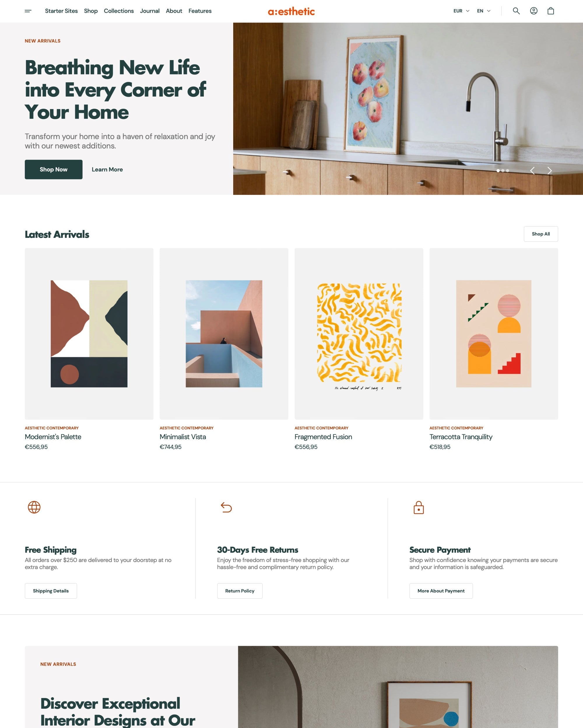Image resolution: width=583 pixels, height=728 pixels.
Task: Click the 30-days returns arrow icon
Action: 226,507
